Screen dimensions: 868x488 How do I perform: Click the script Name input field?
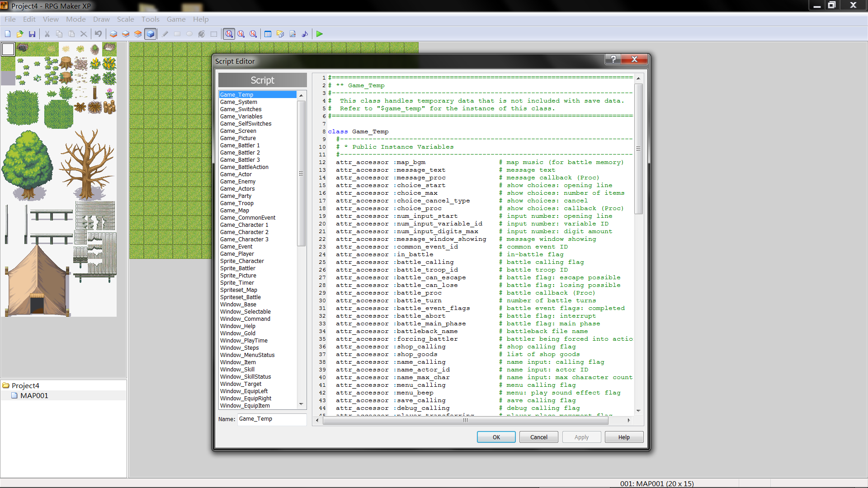272,419
